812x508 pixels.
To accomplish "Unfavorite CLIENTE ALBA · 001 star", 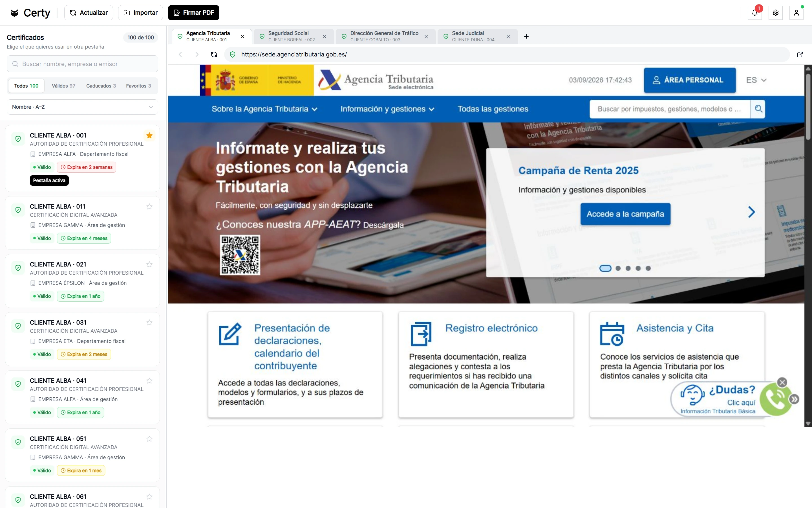I will click(150, 135).
